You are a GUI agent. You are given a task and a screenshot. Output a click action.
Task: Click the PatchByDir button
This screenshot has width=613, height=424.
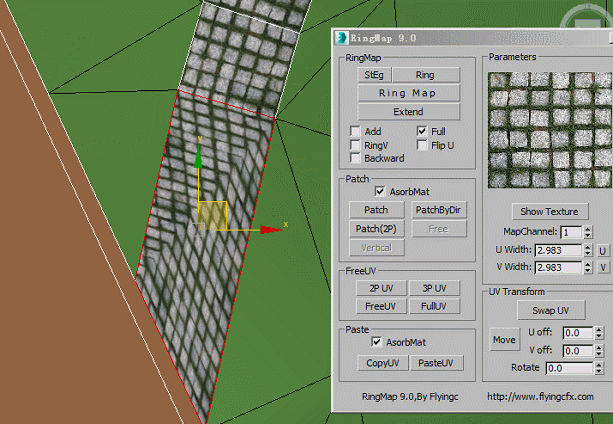coord(439,210)
